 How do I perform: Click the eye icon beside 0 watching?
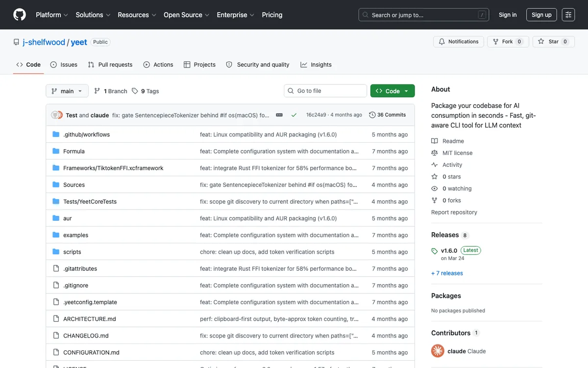435,188
